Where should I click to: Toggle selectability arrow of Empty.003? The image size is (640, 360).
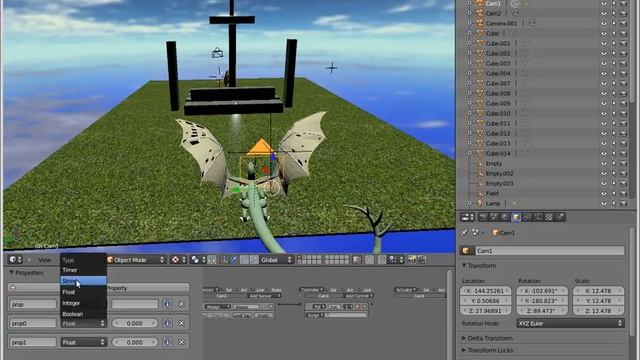(x=613, y=183)
